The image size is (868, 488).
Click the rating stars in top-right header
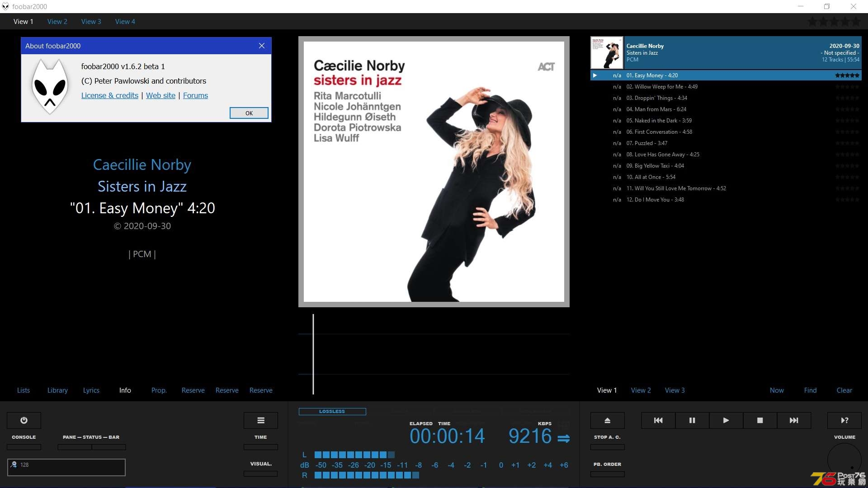coord(835,21)
